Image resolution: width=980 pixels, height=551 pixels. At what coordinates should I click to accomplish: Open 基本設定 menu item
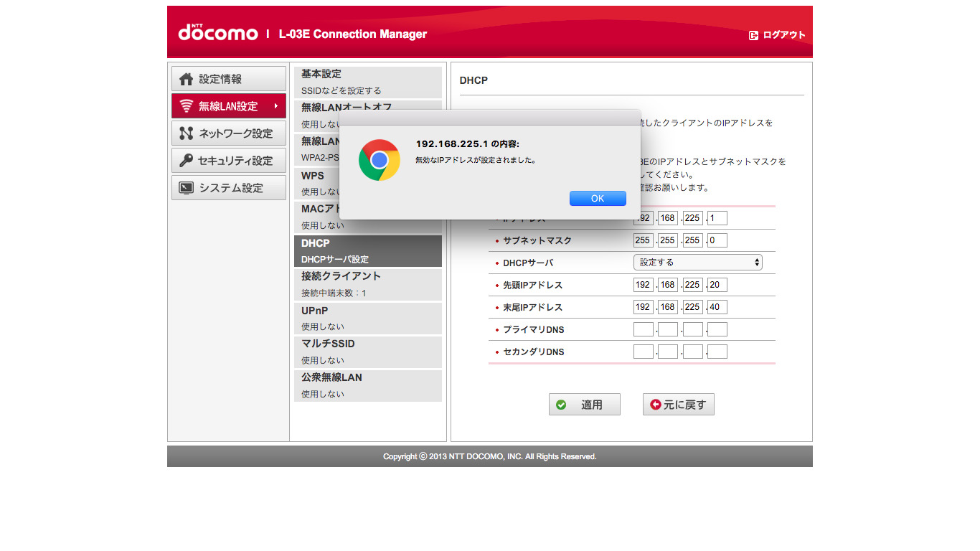click(x=367, y=82)
